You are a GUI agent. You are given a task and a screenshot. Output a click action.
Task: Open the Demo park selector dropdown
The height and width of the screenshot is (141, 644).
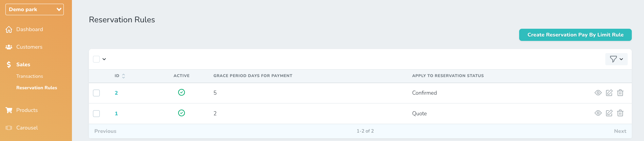pos(35,9)
